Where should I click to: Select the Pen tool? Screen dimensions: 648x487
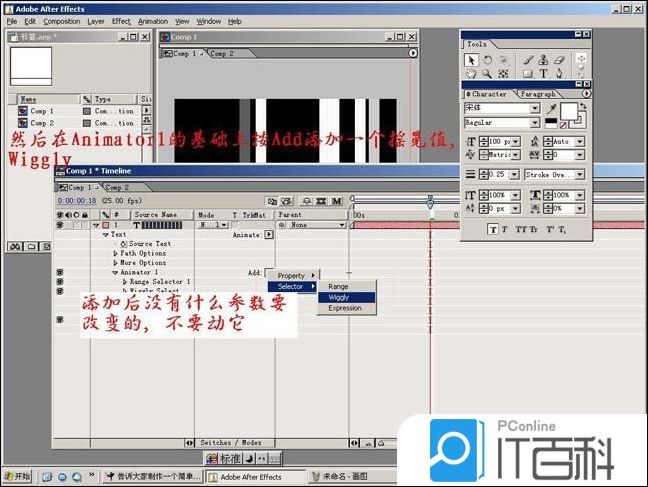click(x=559, y=74)
